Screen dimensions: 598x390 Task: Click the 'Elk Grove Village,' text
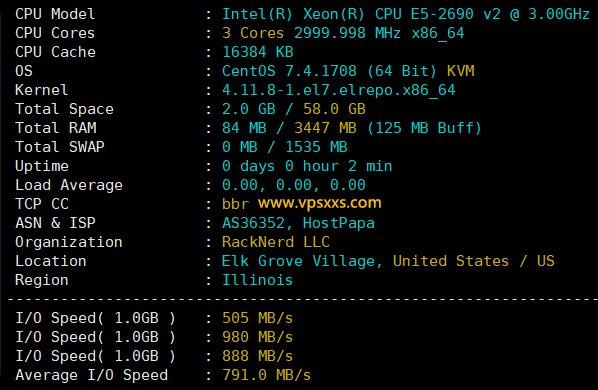click(302, 262)
